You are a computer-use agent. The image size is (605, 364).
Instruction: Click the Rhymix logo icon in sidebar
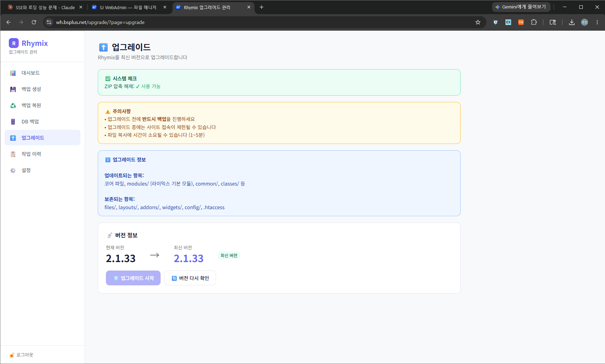tap(14, 43)
